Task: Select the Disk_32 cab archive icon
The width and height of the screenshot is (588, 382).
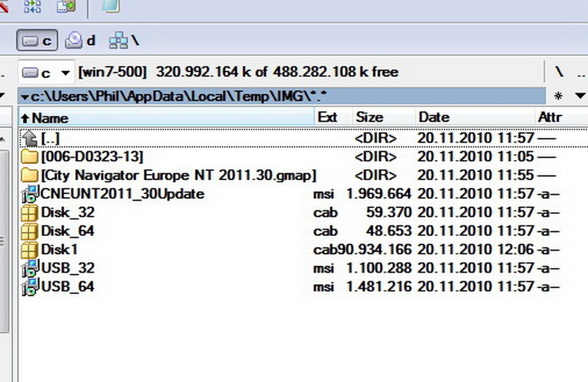Action: [29, 213]
